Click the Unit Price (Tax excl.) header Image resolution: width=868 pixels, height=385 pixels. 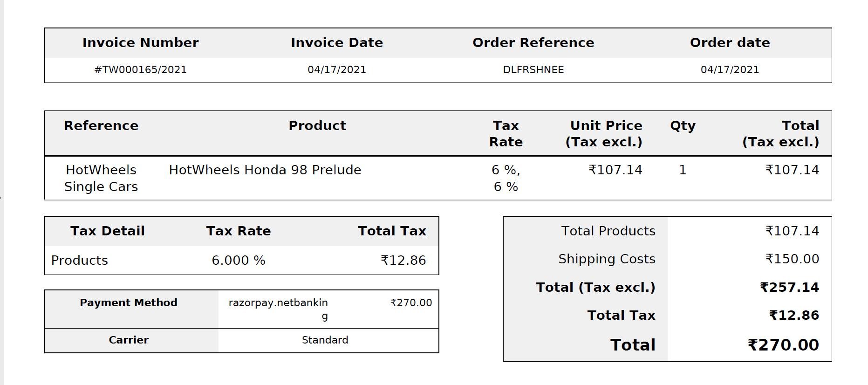[605, 134]
